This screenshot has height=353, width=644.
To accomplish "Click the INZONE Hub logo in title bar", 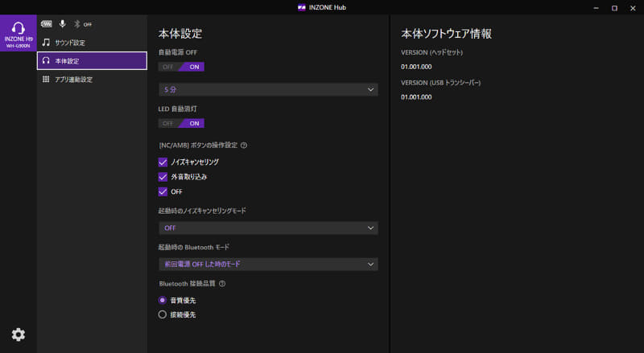I will pyautogui.click(x=301, y=7).
